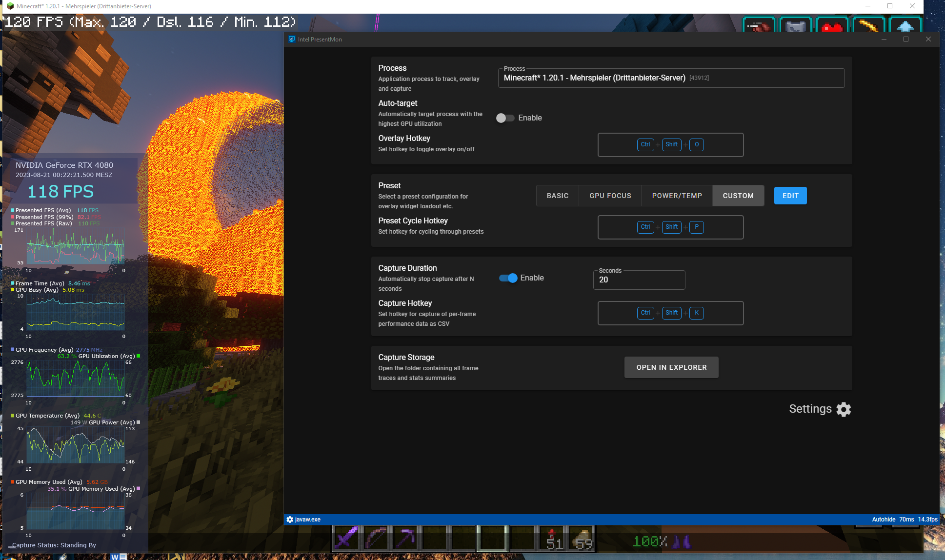
Task: Enable the Auto-target toggle
Action: tap(505, 118)
